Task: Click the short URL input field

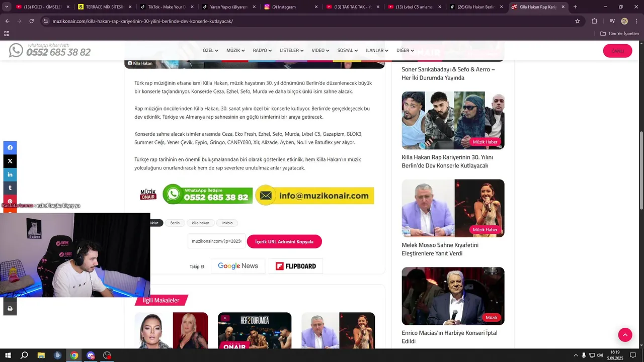Action: point(216,241)
